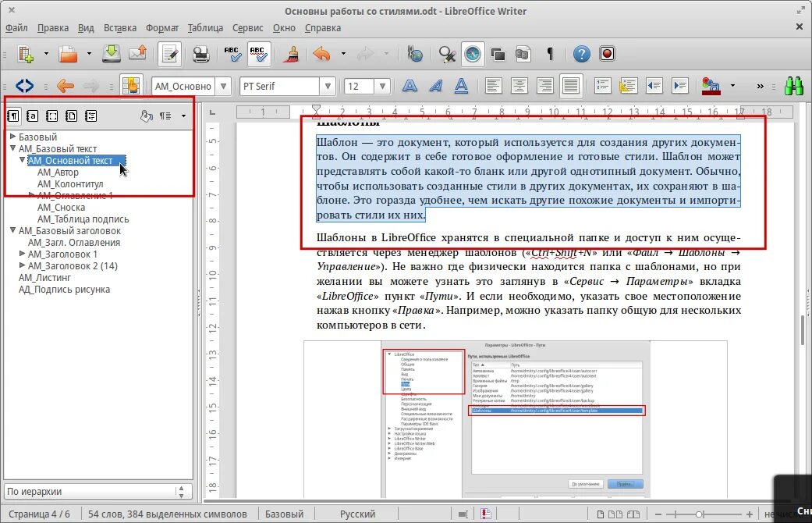The height and width of the screenshot is (523, 812).
Task: Click the orange back arrow
Action: coord(66,86)
